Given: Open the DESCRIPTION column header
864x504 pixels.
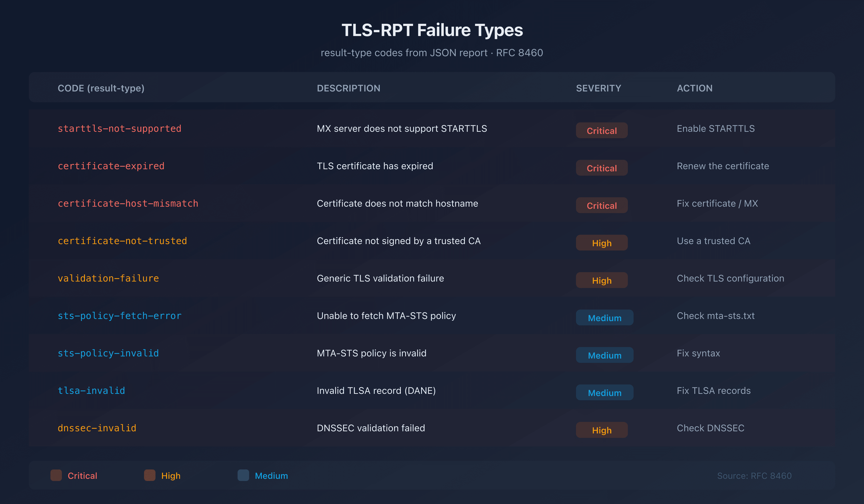Looking at the screenshot, I should coord(348,88).
